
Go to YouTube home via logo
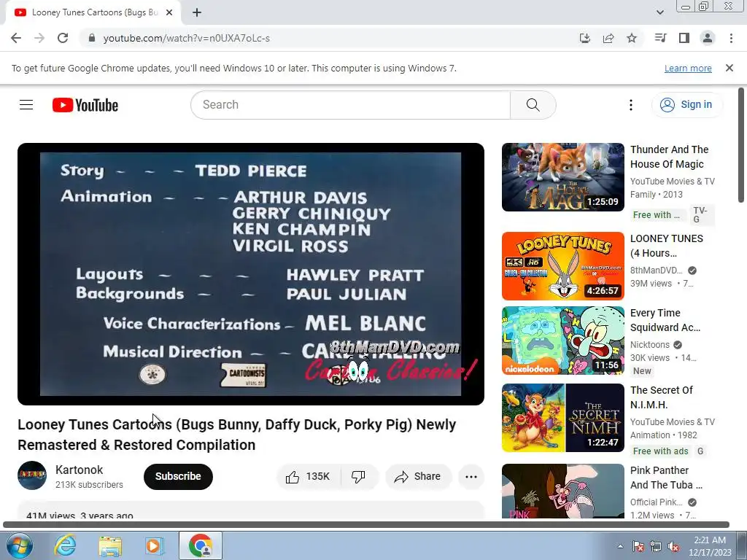point(85,105)
